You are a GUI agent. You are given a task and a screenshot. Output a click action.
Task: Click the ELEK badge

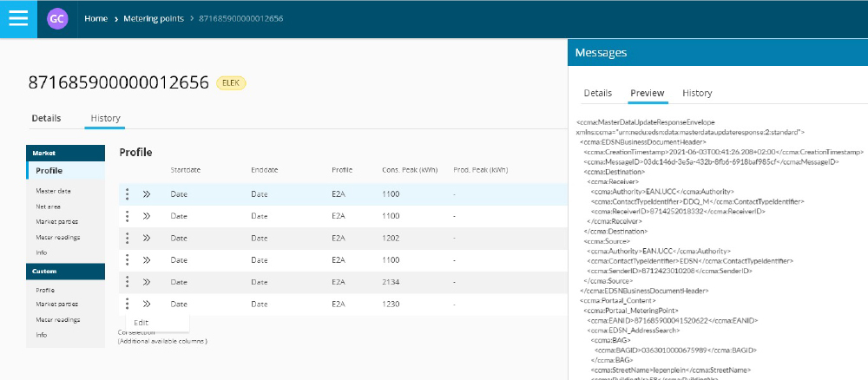tap(231, 83)
